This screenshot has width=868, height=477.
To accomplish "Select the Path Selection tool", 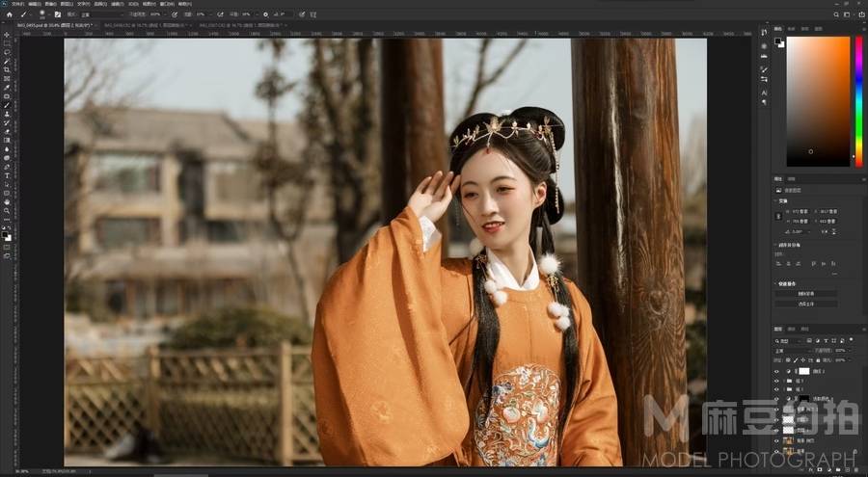I will pos(7,185).
